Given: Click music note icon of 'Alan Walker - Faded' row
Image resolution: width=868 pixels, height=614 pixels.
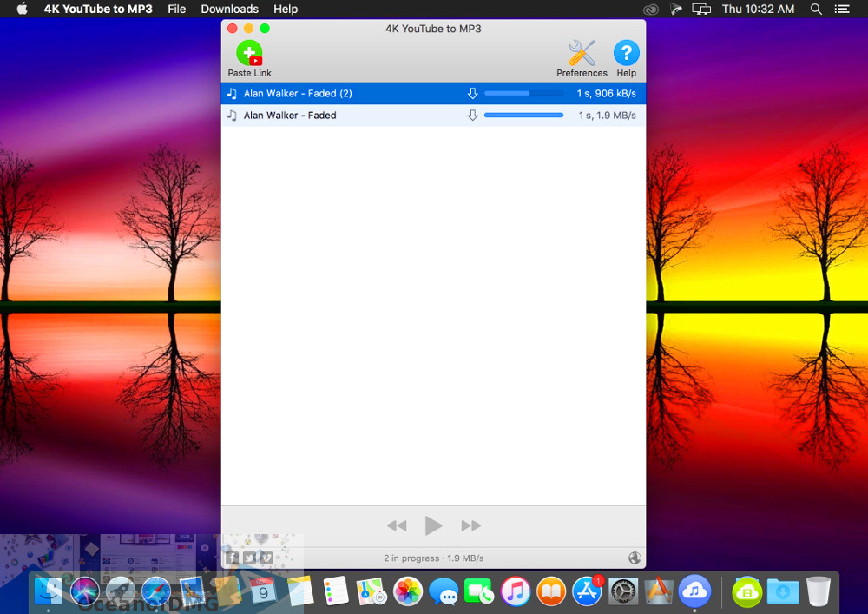Looking at the screenshot, I should (x=232, y=116).
